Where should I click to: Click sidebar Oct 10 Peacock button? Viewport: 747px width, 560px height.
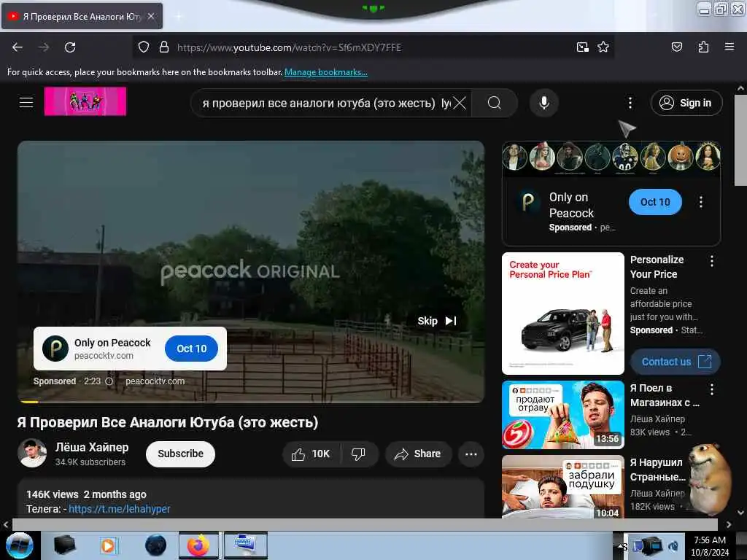[655, 202]
